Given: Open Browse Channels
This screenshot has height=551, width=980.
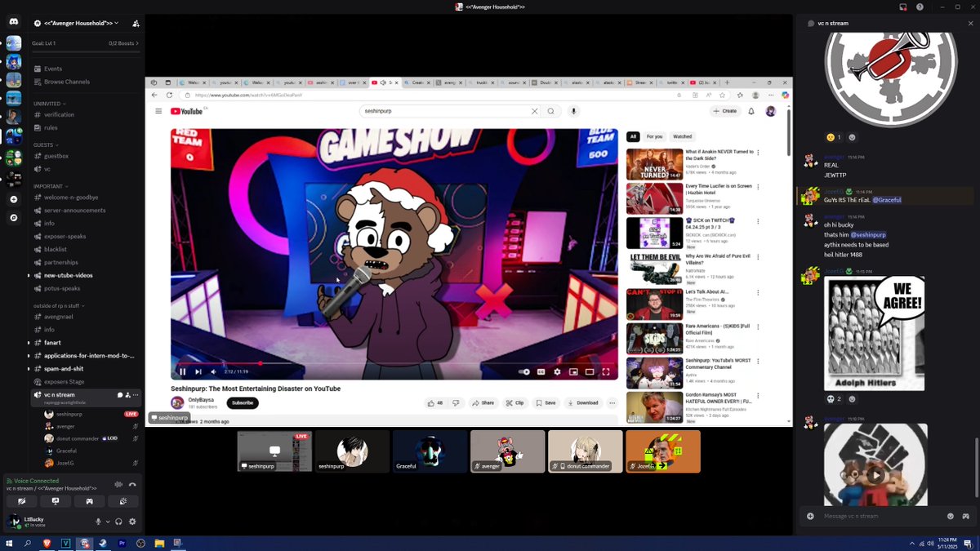Looking at the screenshot, I should point(86,82).
